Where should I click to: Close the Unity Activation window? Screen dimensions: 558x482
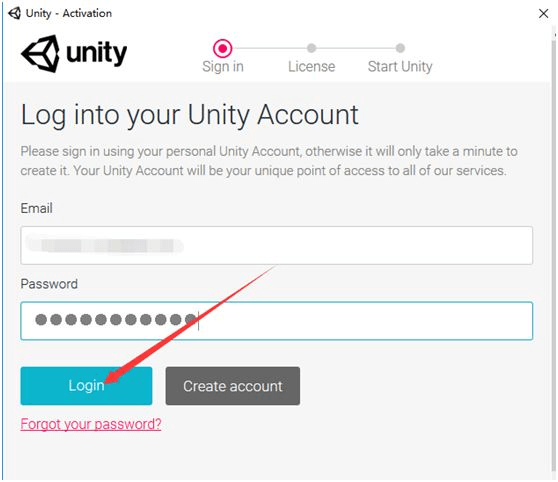pyautogui.click(x=543, y=14)
